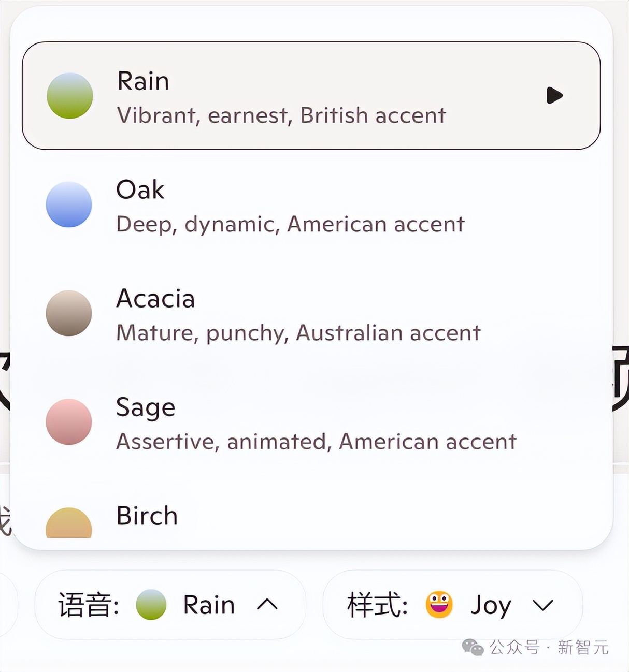Click Sage's pink avatar circle
This screenshot has height=672, width=629.
(x=69, y=422)
